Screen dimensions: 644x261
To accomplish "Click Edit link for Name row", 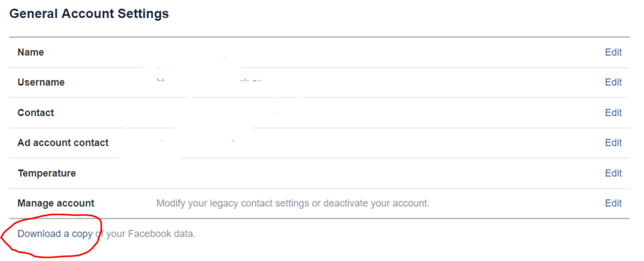I will click(x=613, y=52).
